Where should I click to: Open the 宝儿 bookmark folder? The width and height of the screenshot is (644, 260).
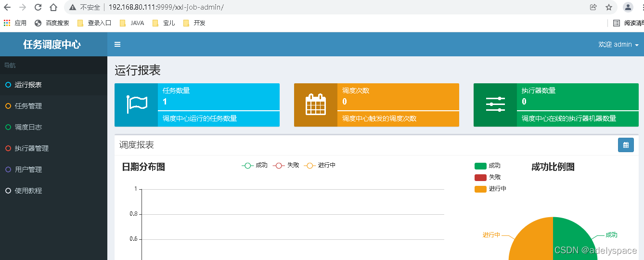[164, 23]
